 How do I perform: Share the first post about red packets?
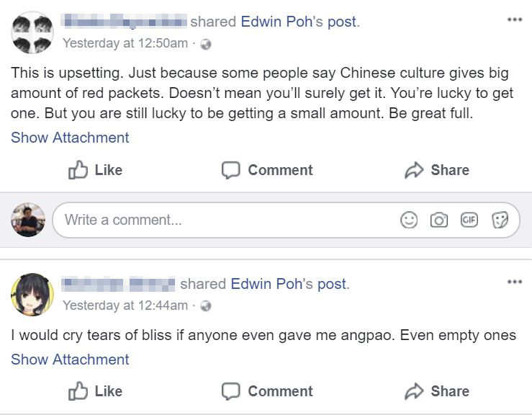tap(437, 170)
